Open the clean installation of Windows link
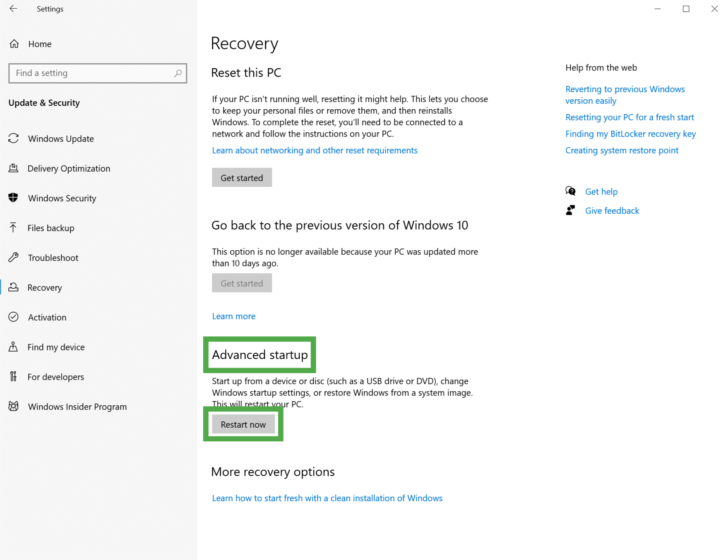The image size is (728, 560). 327,498
